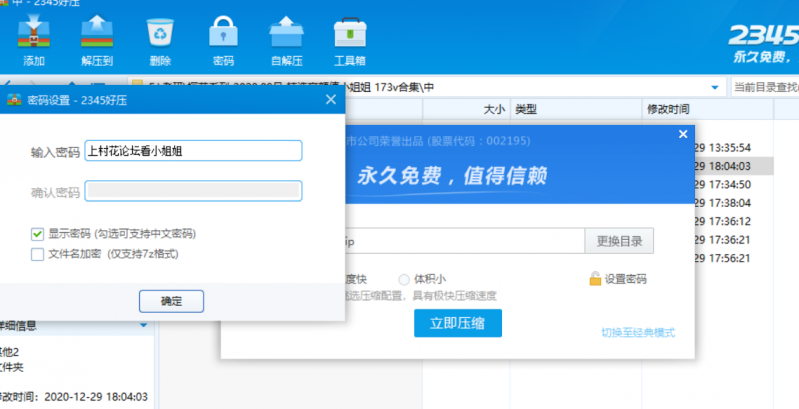Click the 确定 button in password dialog
The image size is (799, 409).
[x=171, y=301]
